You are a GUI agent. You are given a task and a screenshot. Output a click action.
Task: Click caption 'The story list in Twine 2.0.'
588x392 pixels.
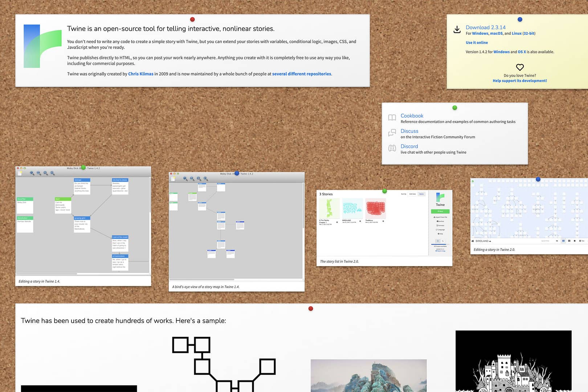coord(339,261)
